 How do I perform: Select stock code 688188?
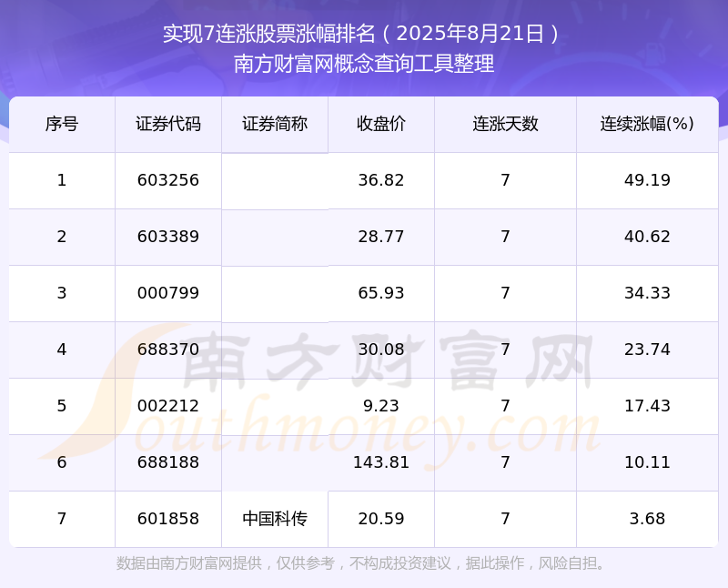[168, 462]
